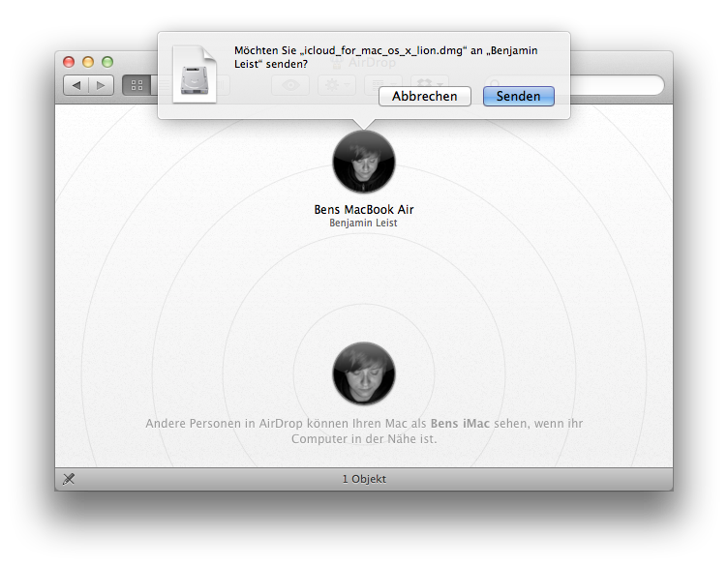Click the dmg file icon in dialog

click(x=194, y=74)
